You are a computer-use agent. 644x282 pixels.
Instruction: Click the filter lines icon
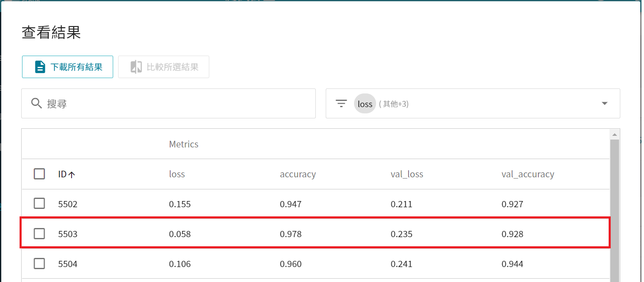coord(341,103)
